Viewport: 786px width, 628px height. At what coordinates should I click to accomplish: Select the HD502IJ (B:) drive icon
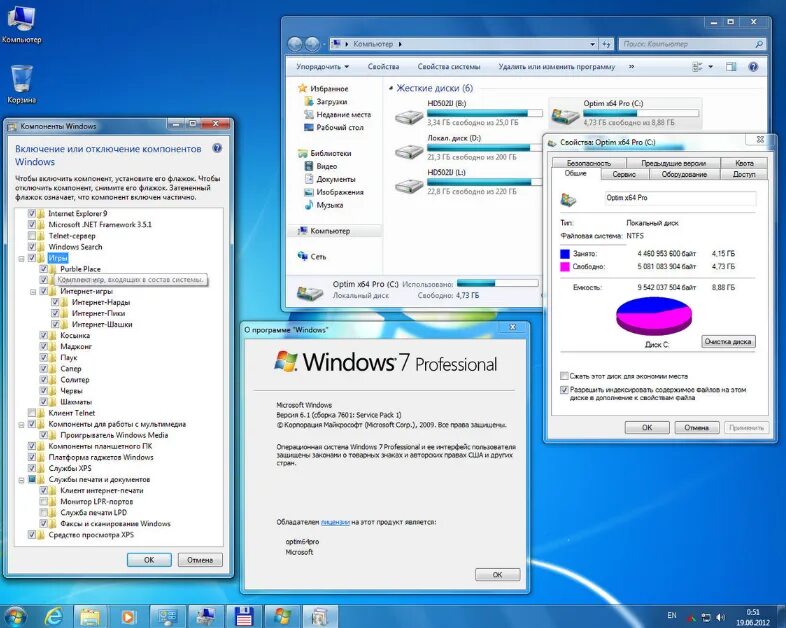(x=409, y=116)
